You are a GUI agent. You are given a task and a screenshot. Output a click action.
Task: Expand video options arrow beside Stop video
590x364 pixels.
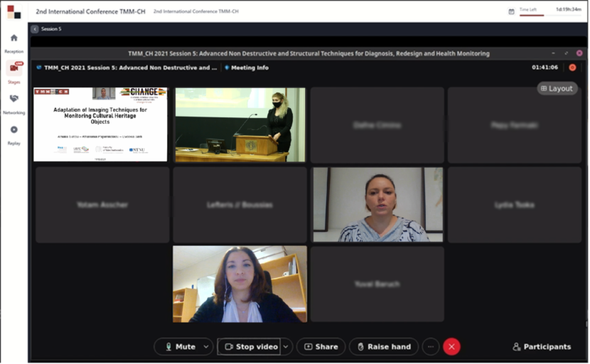(286, 347)
